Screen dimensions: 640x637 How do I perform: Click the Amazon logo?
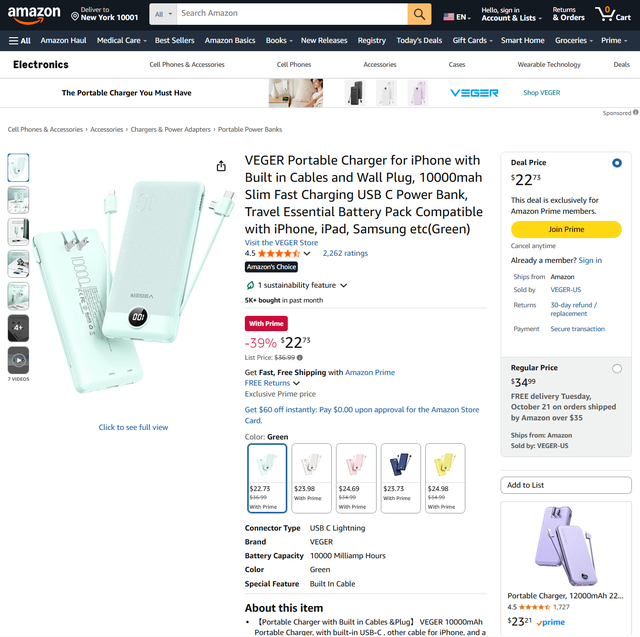click(34, 14)
